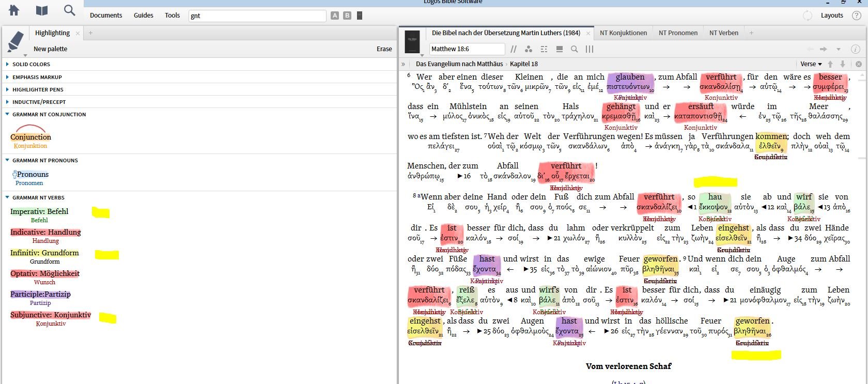Open the visual filters three-dots icon
This screenshot has width=868, height=384.
(x=529, y=49)
